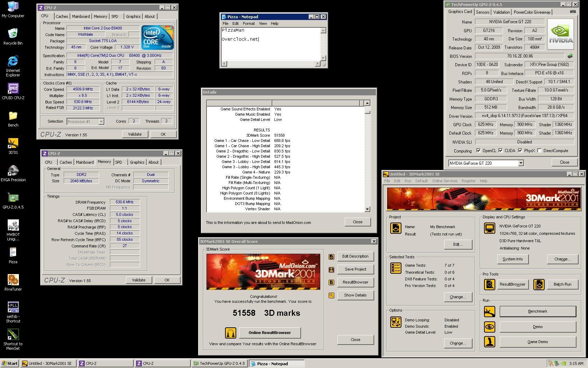Click in the Notepad text area
Screen dimensions: 588x368
pyautogui.click(x=271, y=44)
